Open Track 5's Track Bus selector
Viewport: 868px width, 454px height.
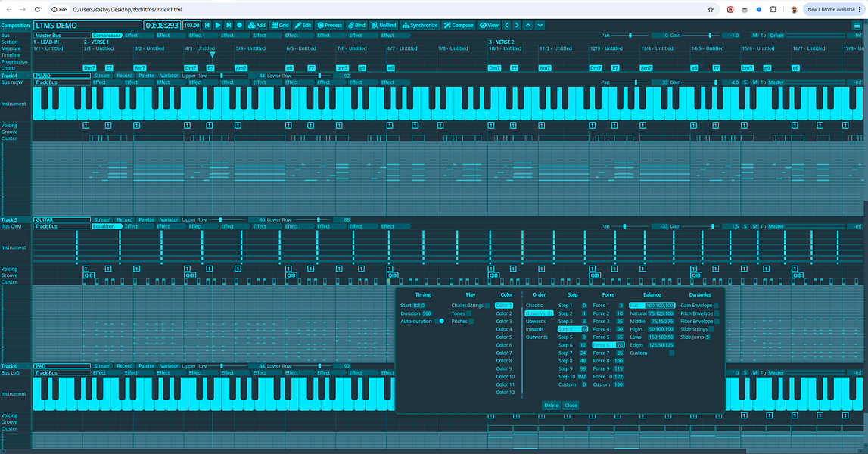pyautogui.click(x=61, y=226)
